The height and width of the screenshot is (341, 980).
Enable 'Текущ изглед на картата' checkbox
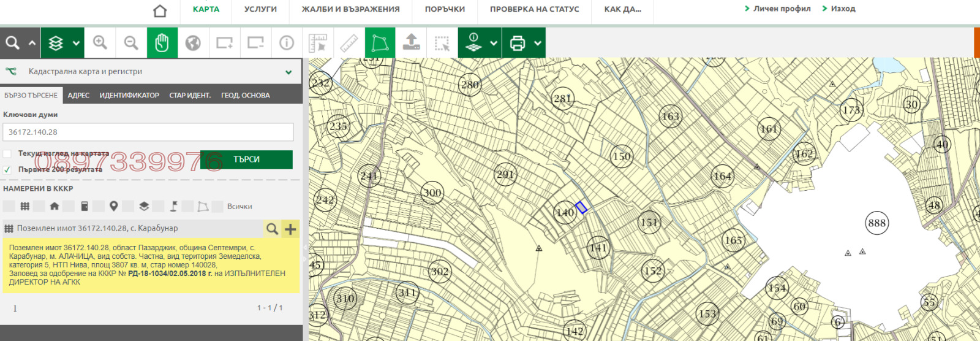tap(7, 153)
